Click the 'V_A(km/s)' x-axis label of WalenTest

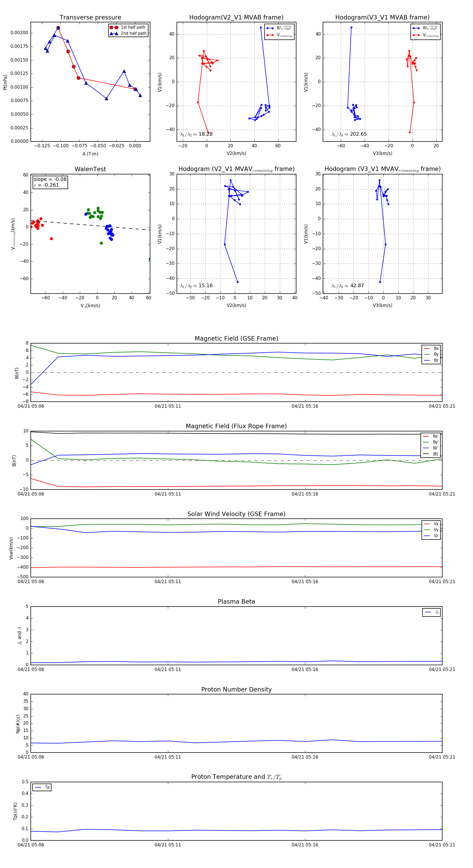tap(90, 306)
